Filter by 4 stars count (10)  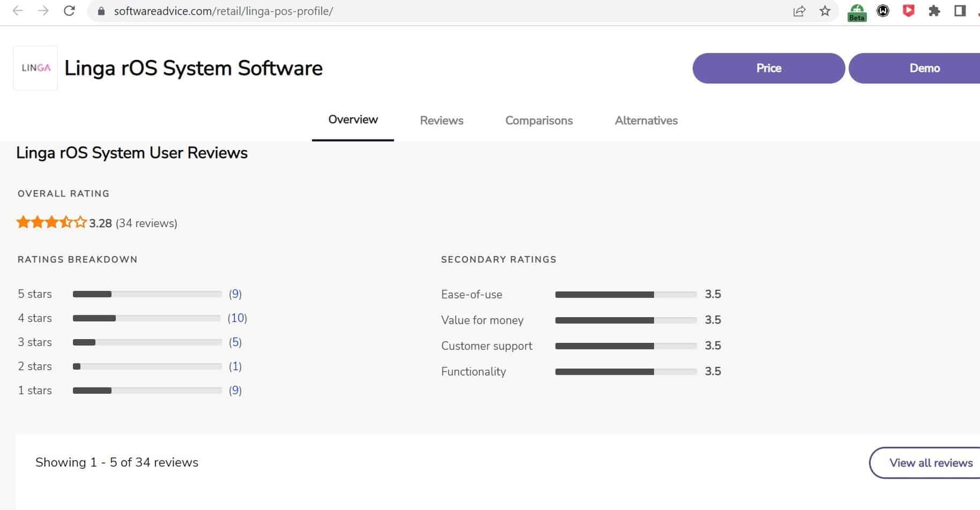[x=237, y=318]
